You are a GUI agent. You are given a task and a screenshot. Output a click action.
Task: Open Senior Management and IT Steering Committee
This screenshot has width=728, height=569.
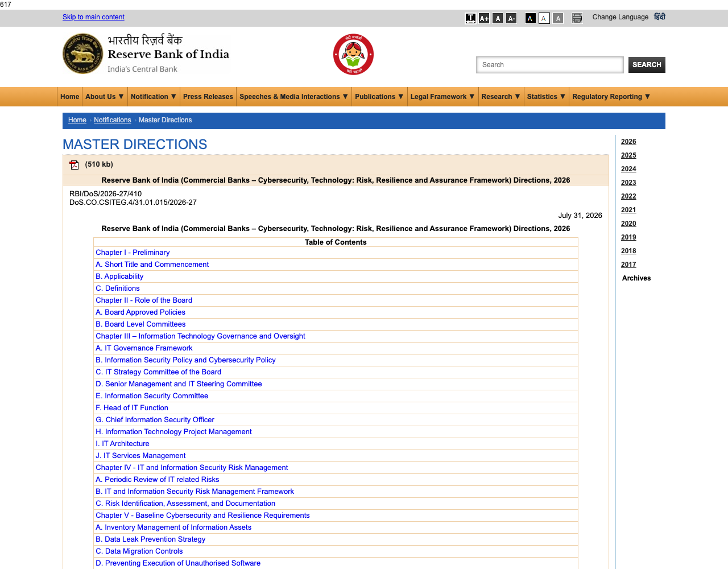(x=179, y=384)
